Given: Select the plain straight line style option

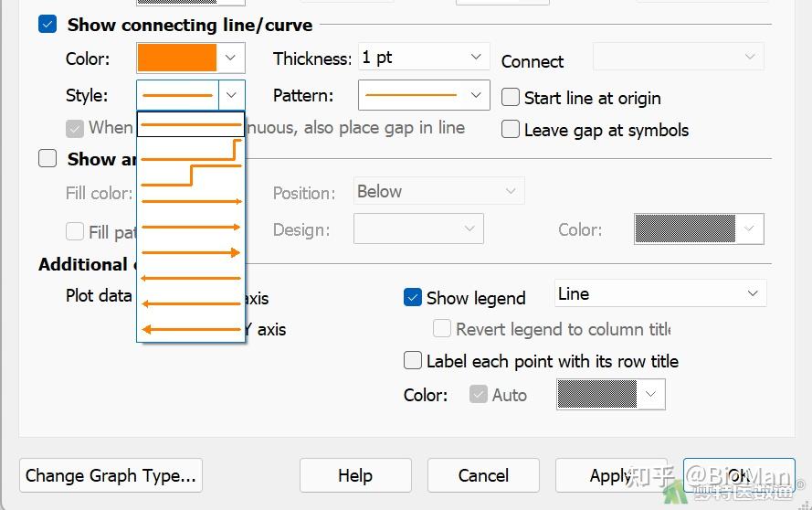Looking at the screenshot, I should (191, 124).
